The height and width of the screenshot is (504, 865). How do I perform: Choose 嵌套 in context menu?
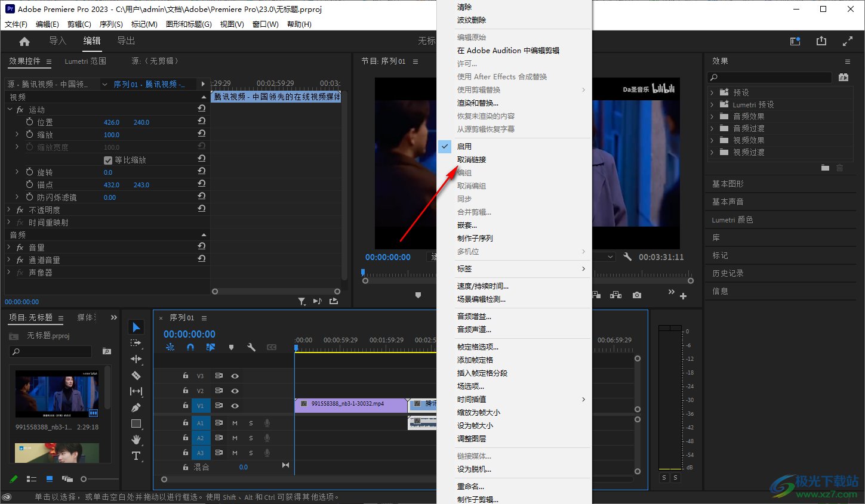click(x=467, y=225)
